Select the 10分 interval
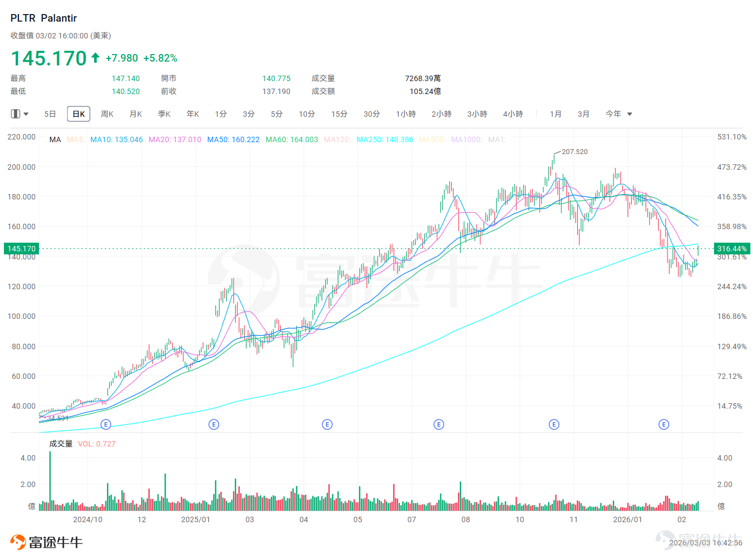The height and width of the screenshot is (560, 753). 307,114
